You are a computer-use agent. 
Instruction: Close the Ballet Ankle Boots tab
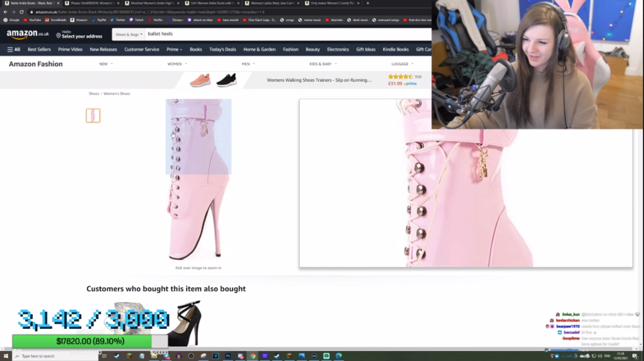(58, 3)
